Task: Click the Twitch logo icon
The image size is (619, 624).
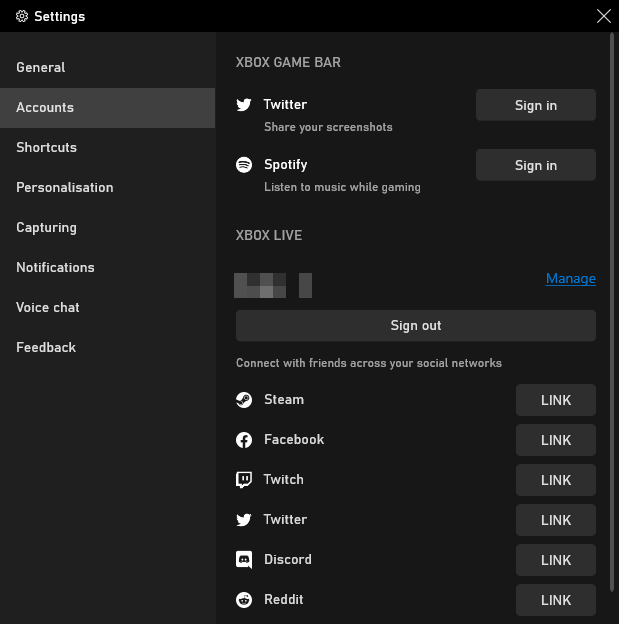Action: click(x=244, y=480)
